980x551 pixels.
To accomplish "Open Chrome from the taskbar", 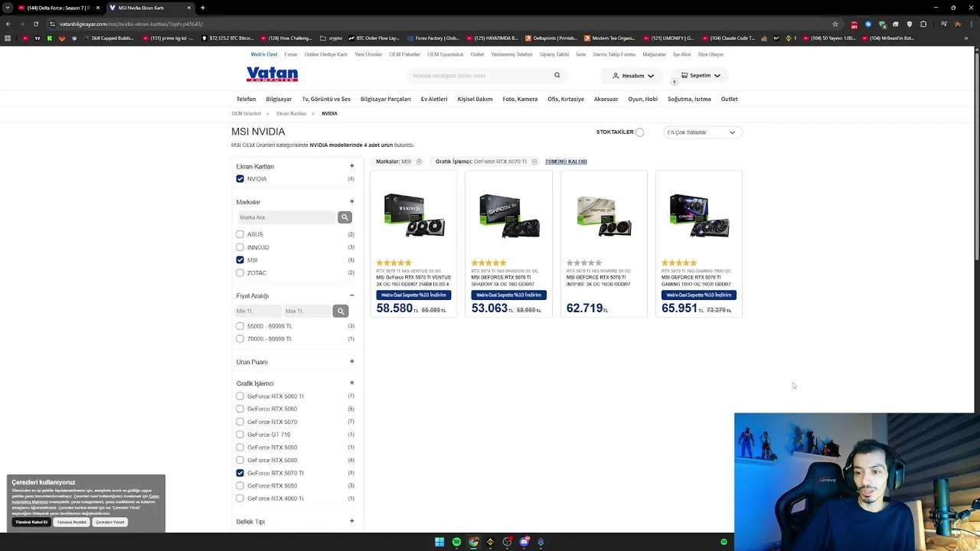I will point(473,542).
